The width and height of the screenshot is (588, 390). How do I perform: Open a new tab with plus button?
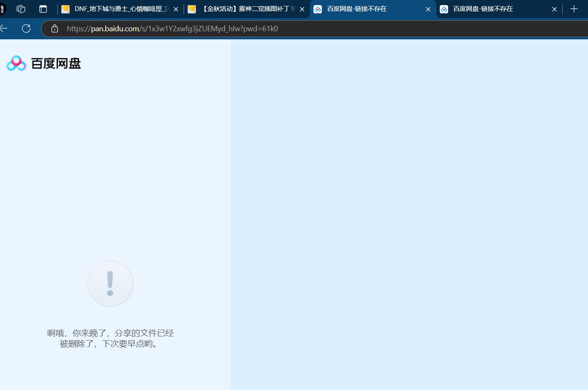(574, 9)
